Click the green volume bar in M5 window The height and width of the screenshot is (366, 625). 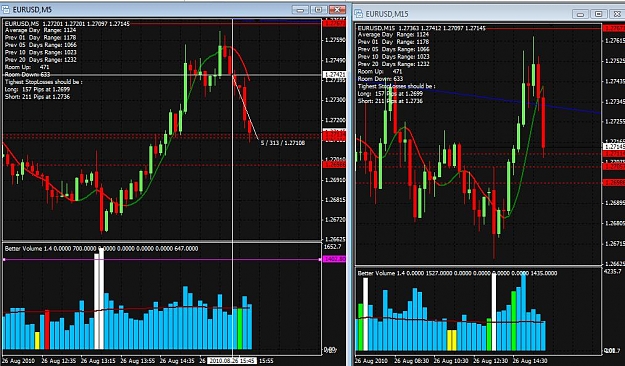[240, 329]
